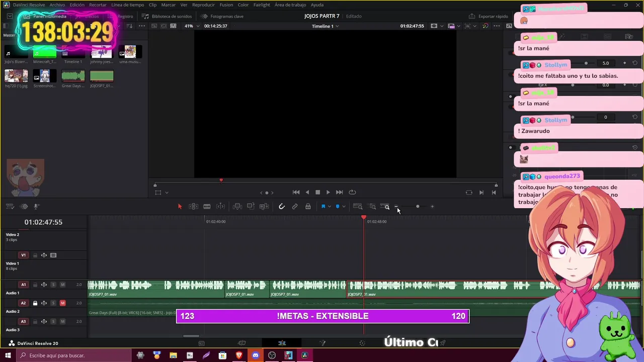The width and height of the screenshot is (644, 362).
Task: Toggle auto track selector on A1
Action: (x=44, y=285)
